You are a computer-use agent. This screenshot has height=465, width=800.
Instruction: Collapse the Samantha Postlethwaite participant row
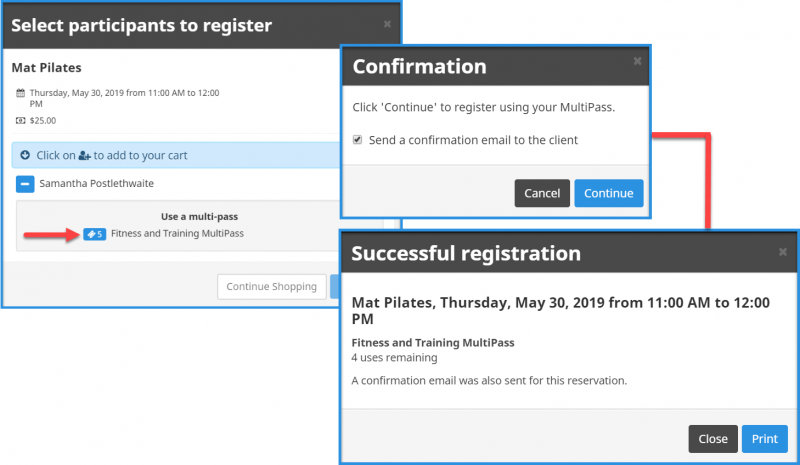25,184
